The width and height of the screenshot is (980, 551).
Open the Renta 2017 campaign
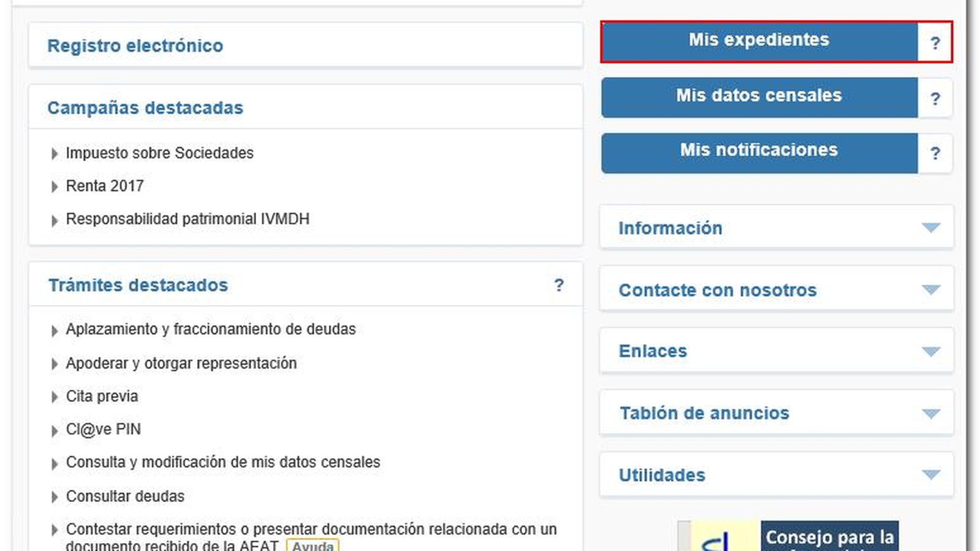104,186
